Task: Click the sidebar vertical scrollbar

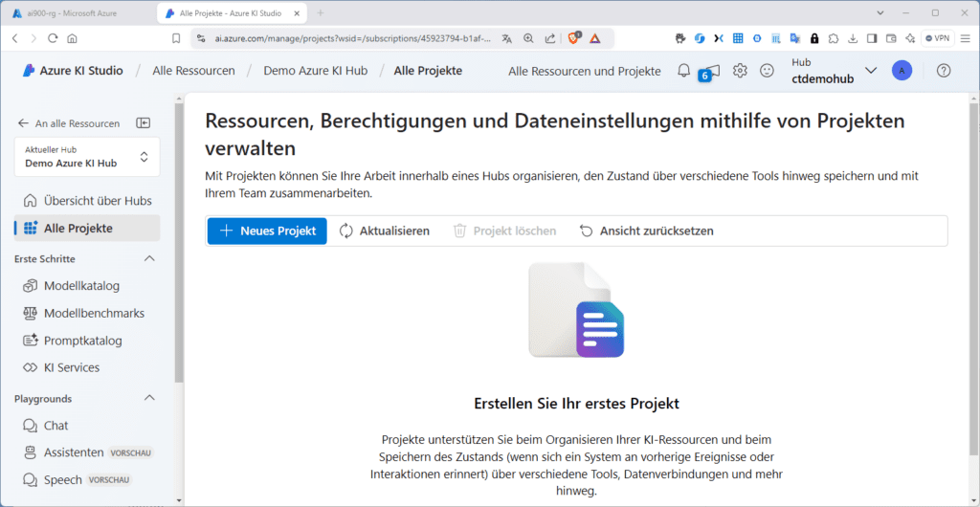Action: click(179, 244)
